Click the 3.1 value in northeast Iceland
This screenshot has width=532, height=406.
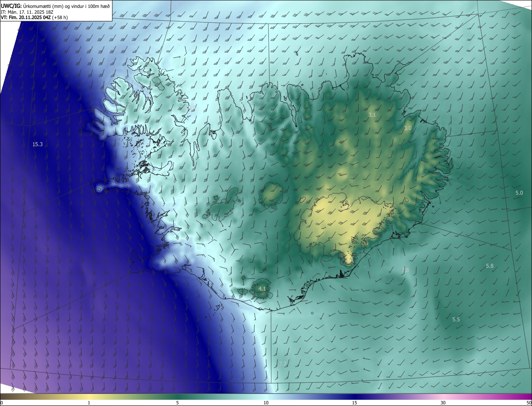pos(372,115)
